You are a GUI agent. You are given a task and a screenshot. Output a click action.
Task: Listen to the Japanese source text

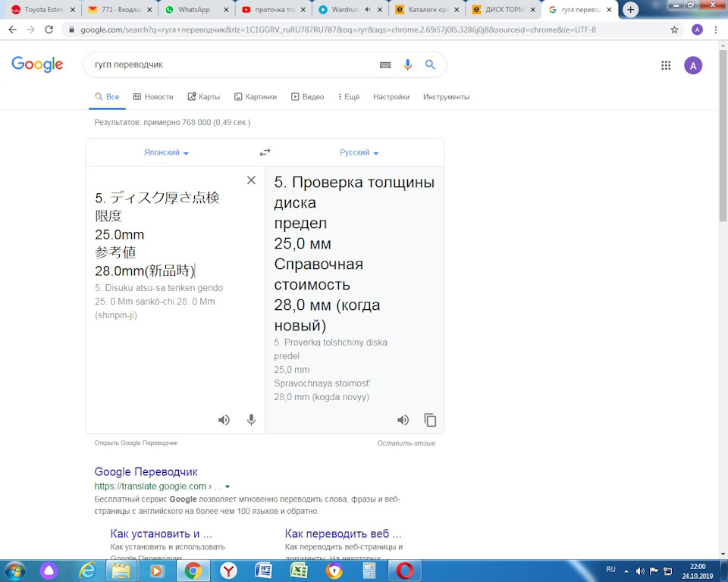(x=224, y=420)
